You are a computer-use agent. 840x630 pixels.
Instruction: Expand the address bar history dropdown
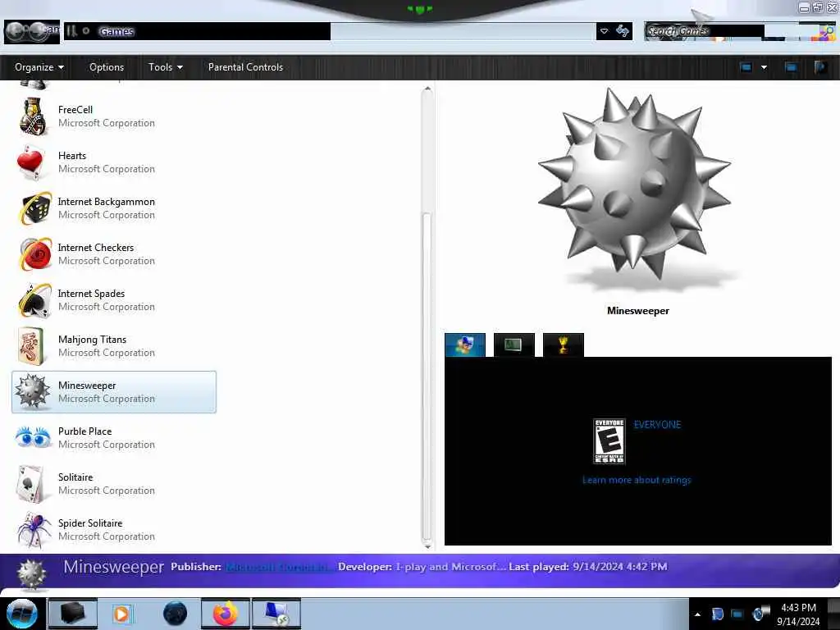coord(605,31)
